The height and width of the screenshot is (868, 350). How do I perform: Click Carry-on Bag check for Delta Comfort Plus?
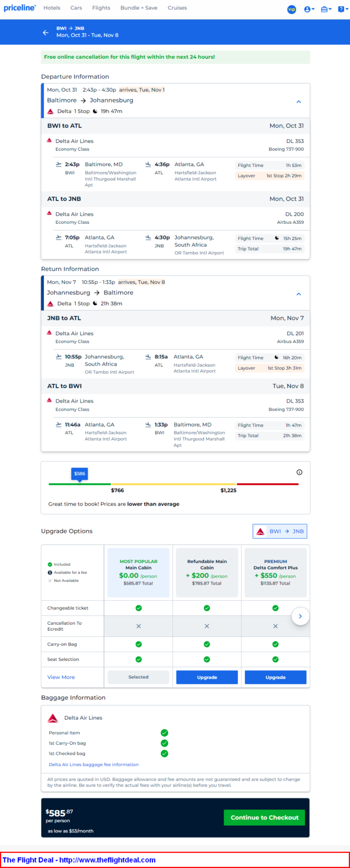click(x=275, y=644)
